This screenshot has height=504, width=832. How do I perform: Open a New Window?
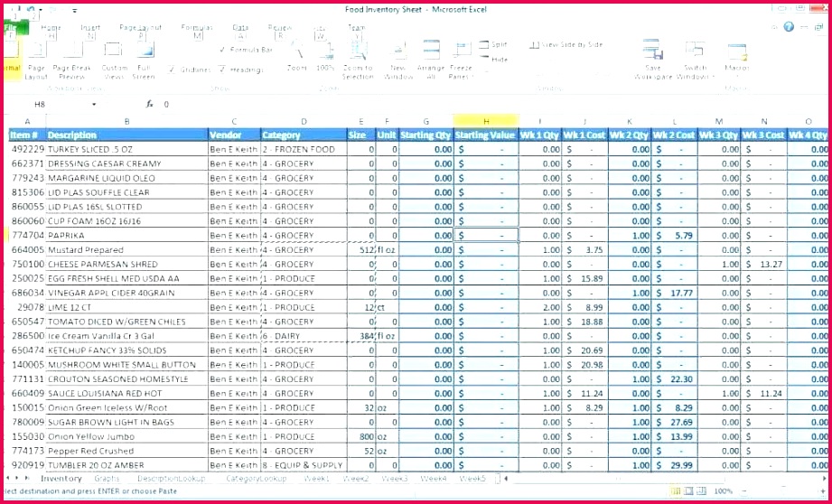[x=398, y=60]
